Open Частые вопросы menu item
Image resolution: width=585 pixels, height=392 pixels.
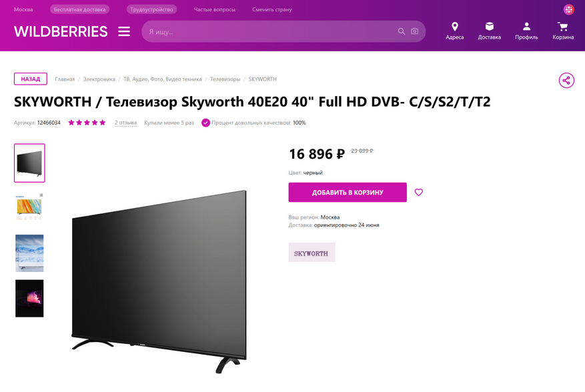tap(215, 9)
